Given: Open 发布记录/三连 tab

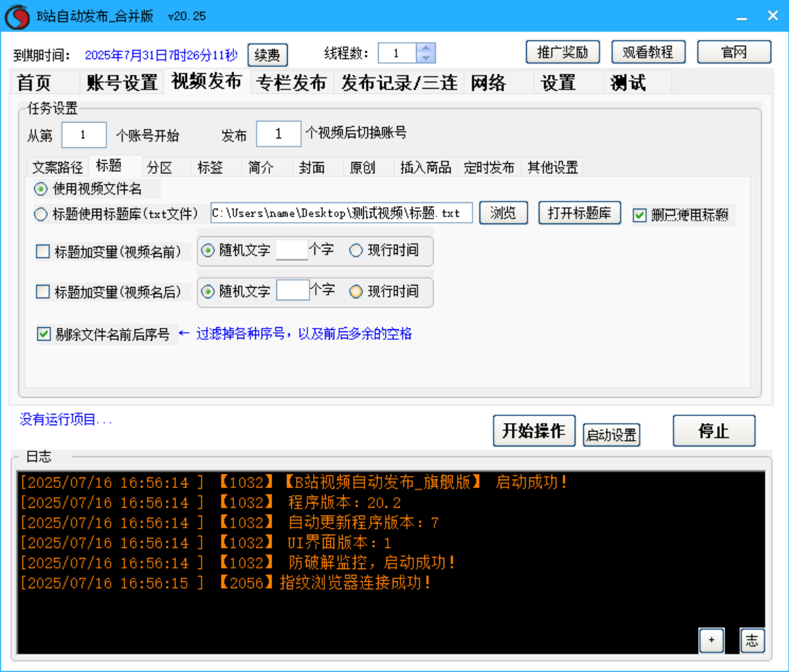Looking at the screenshot, I should pos(399,83).
